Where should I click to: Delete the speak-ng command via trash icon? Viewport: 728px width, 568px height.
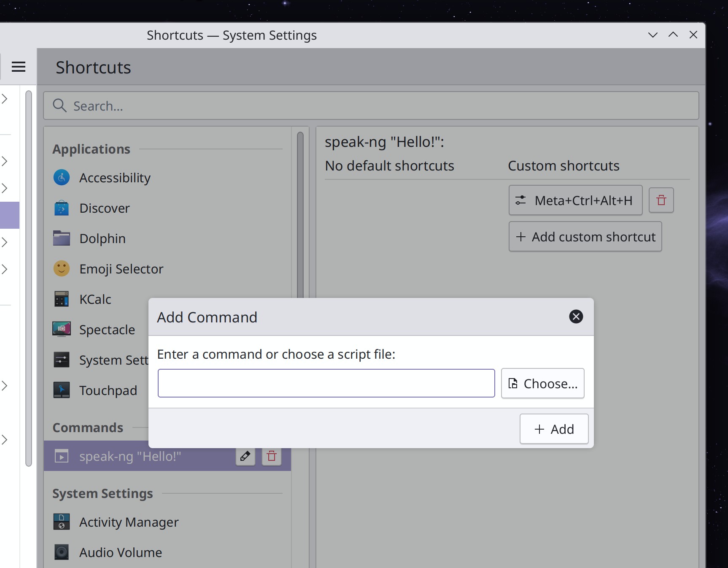(x=271, y=457)
